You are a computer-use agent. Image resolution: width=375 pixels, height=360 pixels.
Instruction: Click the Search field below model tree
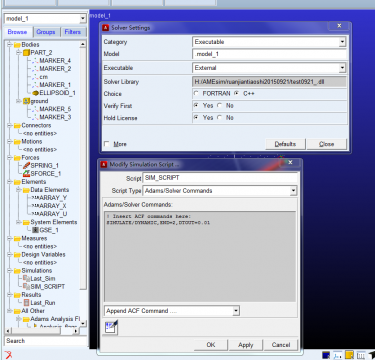pos(46,341)
